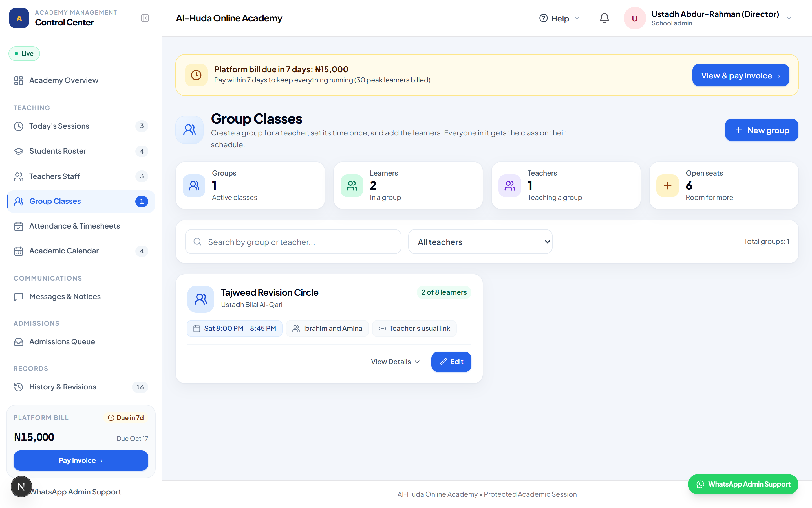Viewport: 812px width, 508px height.
Task: Create a New group
Action: point(761,130)
